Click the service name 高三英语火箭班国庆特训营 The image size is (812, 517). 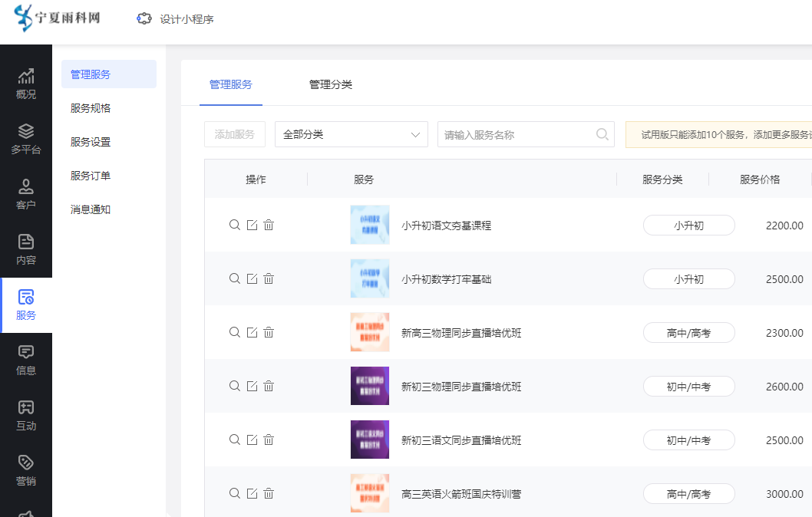(461, 494)
